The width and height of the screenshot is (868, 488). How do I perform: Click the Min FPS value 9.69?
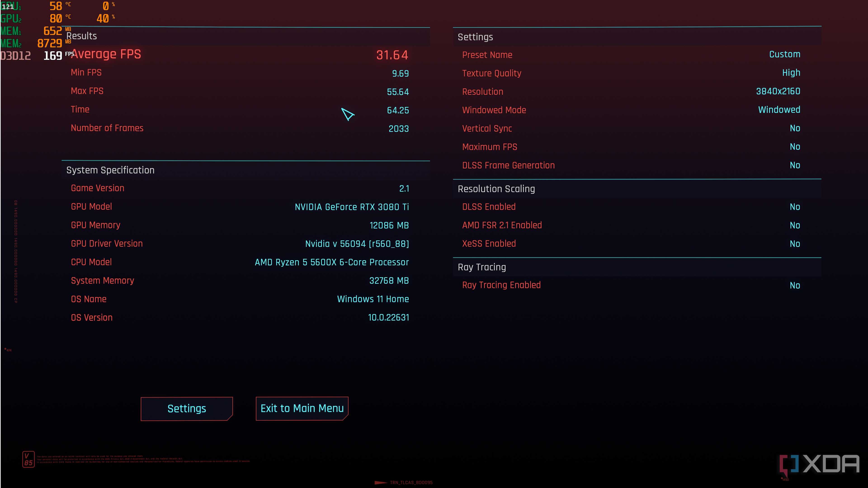pos(400,73)
